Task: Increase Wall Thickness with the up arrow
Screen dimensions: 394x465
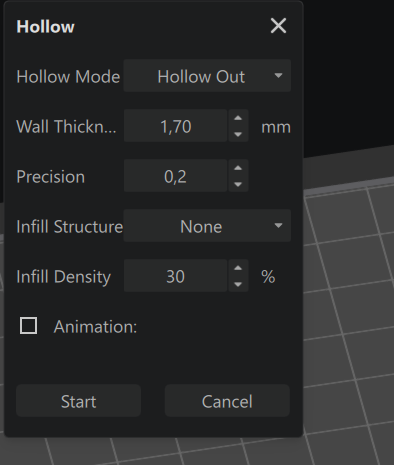Action: 238,118
